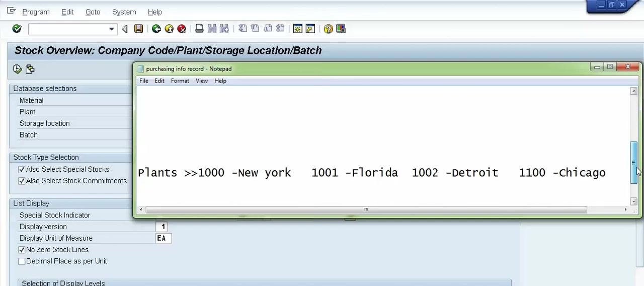Viewport: 644px width, 286px height.
Task: Open the Notepad Help menu
Action: tap(220, 81)
